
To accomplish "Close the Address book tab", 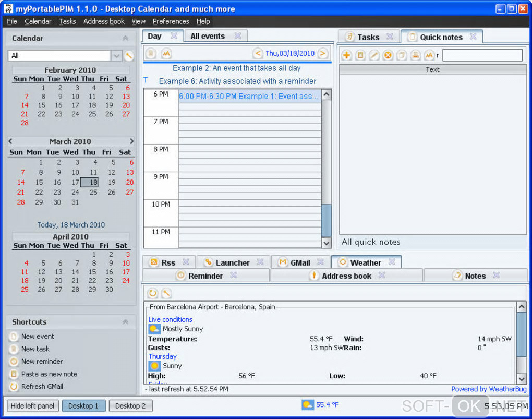I will pyautogui.click(x=381, y=275).
